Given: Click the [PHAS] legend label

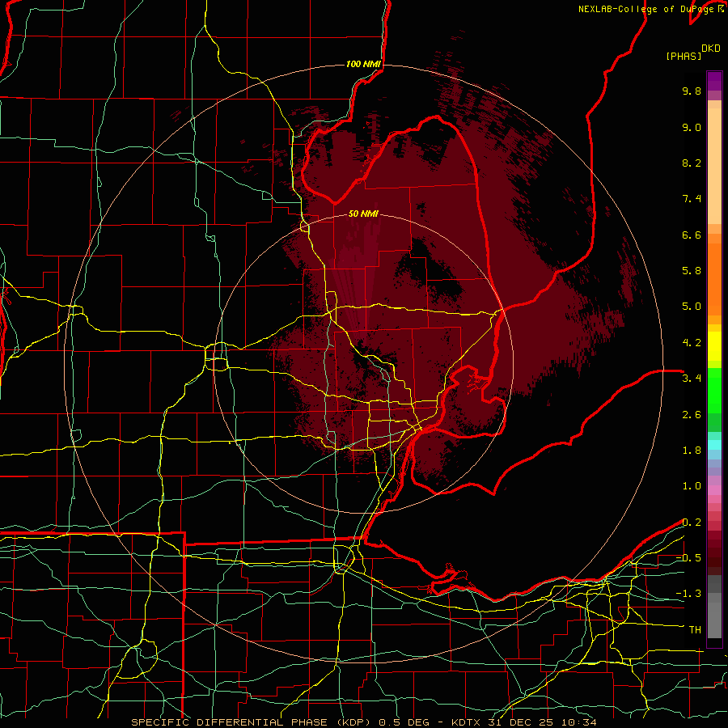Looking at the screenshot, I should click(x=684, y=56).
